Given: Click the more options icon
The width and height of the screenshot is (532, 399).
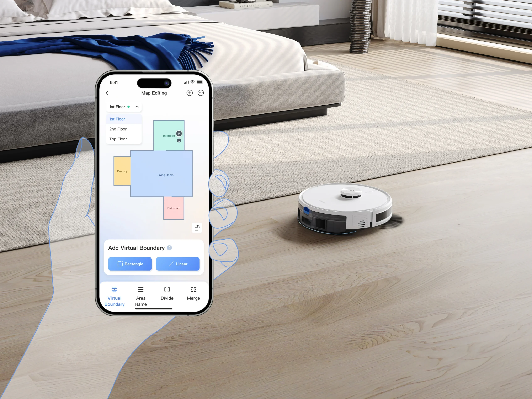Looking at the screenshot, I should pos(201,93).
